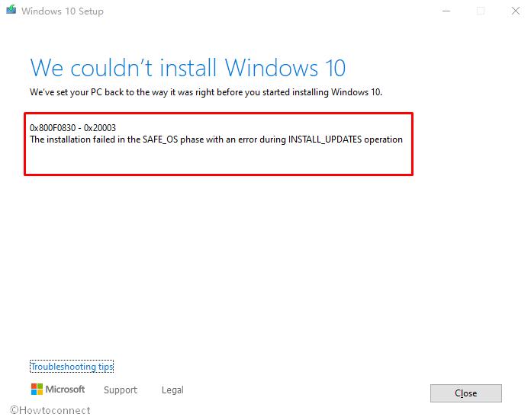Close the setup window with the title bar X

click(x=516, y=11)
